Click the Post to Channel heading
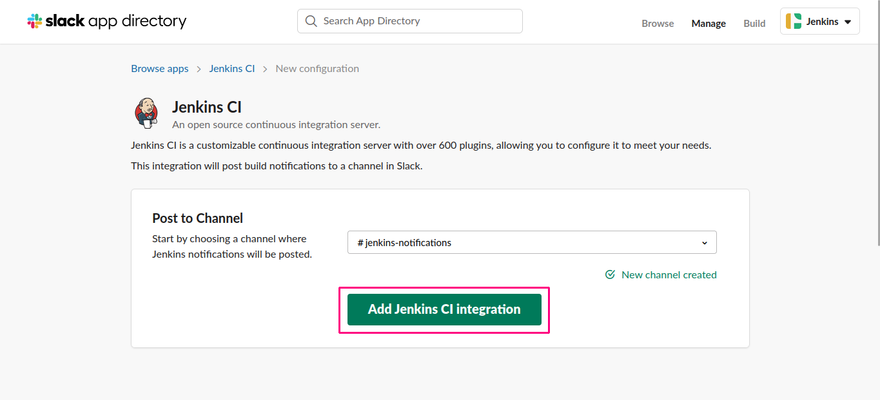Screen dimensions: 880x400 click(x=198, y=218)
